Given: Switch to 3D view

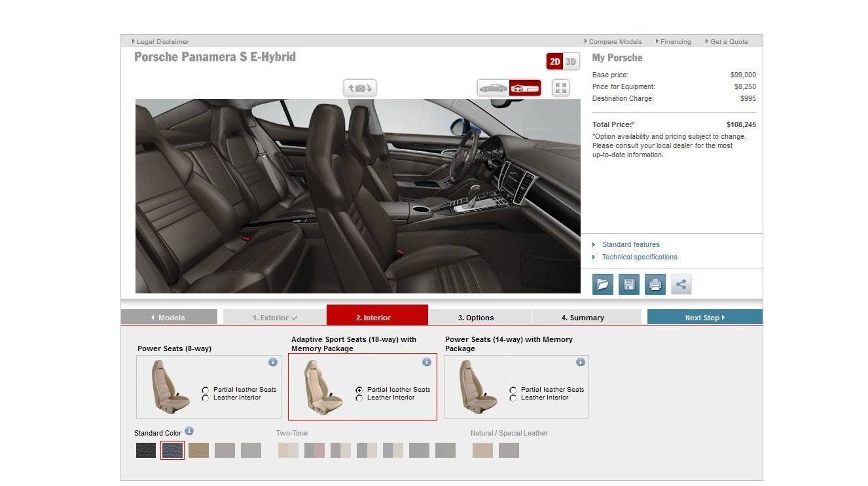Looking at the screenshot, I should coord(571,62).
